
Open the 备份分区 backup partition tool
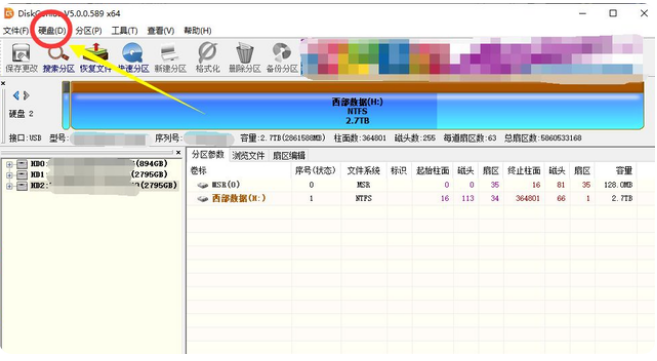[x=282, y=58]
